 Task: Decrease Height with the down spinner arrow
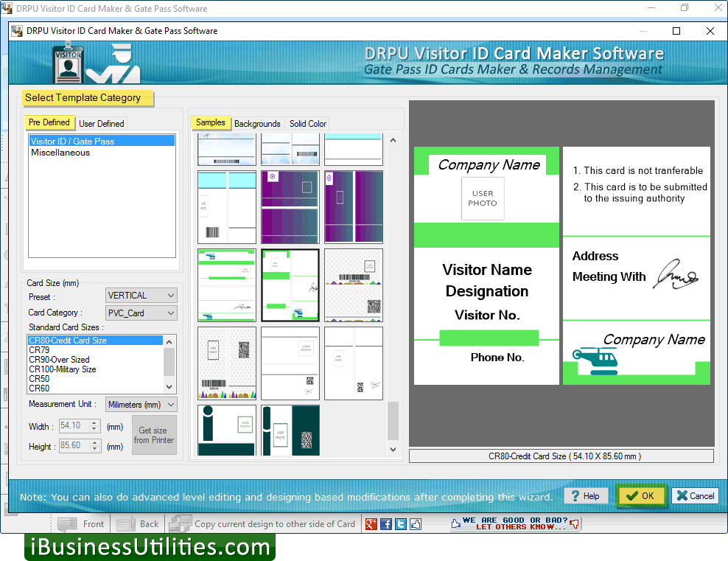pyautogui.click(x=95, y=449)
